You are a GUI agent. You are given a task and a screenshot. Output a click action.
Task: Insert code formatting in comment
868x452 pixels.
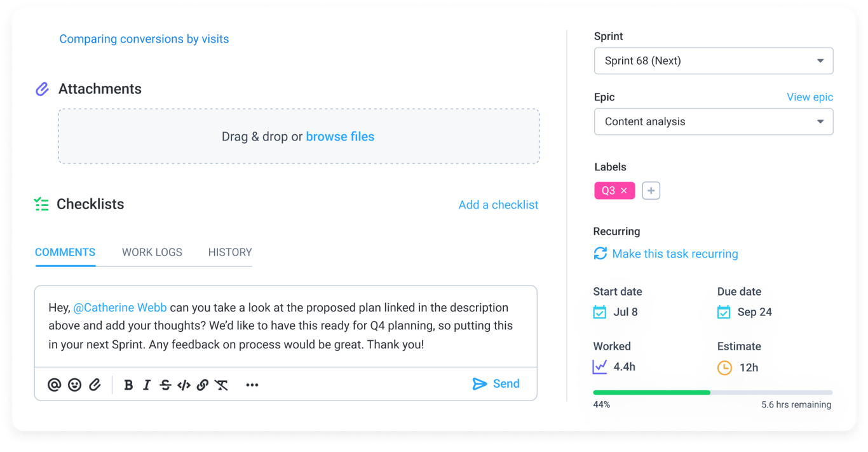pyautogui.click(x=184, y=385)
